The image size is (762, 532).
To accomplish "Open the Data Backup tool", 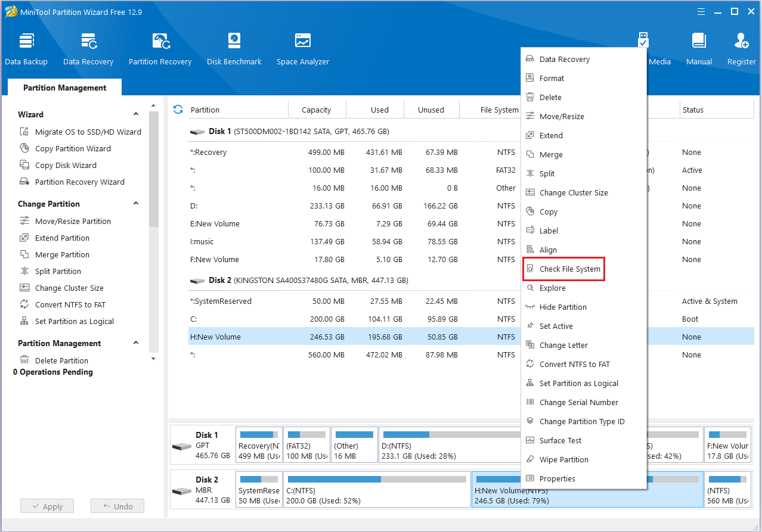I will [x=26, y=49].
